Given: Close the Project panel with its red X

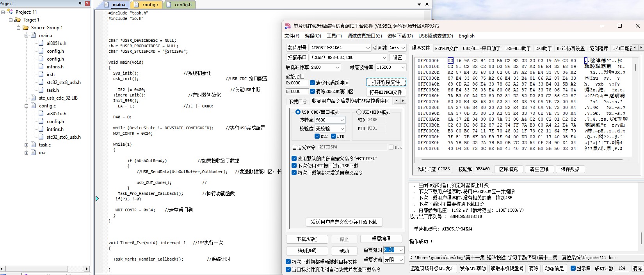Looking at the screenshot, I should pyautogui.click(x=87, y=3).
